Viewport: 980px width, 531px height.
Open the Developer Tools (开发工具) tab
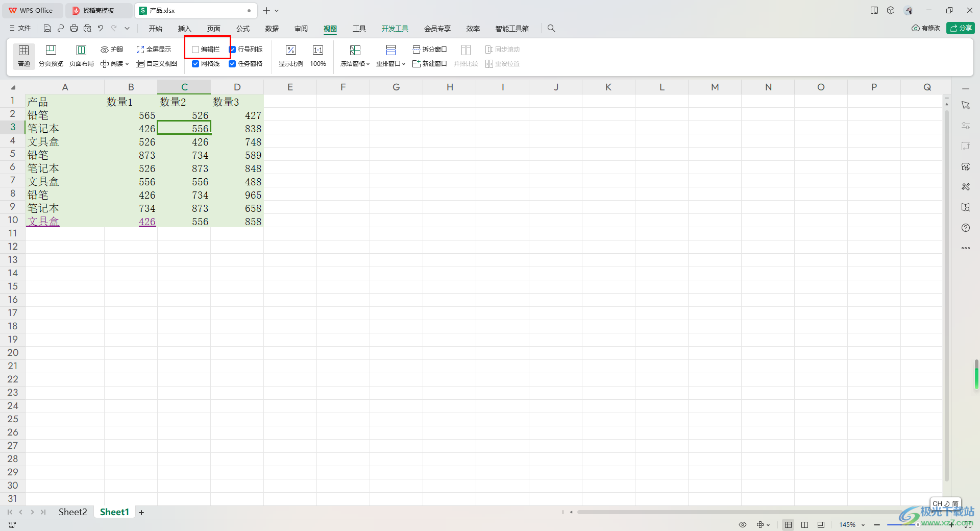pos(395,29)
